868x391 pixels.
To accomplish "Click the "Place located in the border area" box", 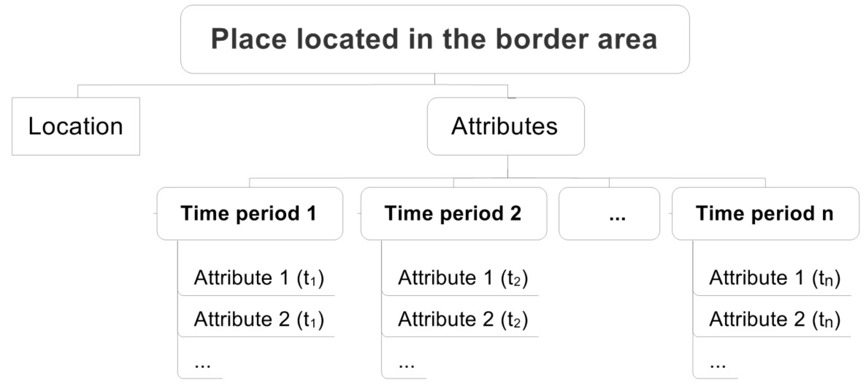I will pyautogui.click(x=435, y=39).
